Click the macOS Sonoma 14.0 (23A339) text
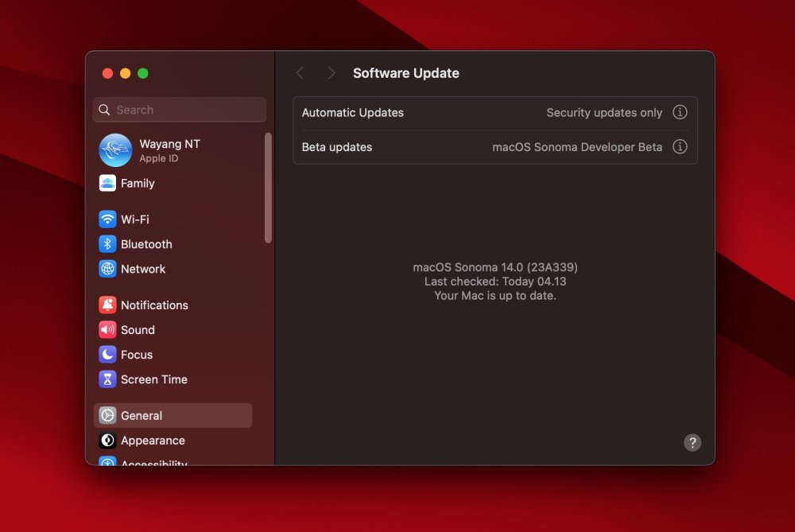 (x=495, y=266)
